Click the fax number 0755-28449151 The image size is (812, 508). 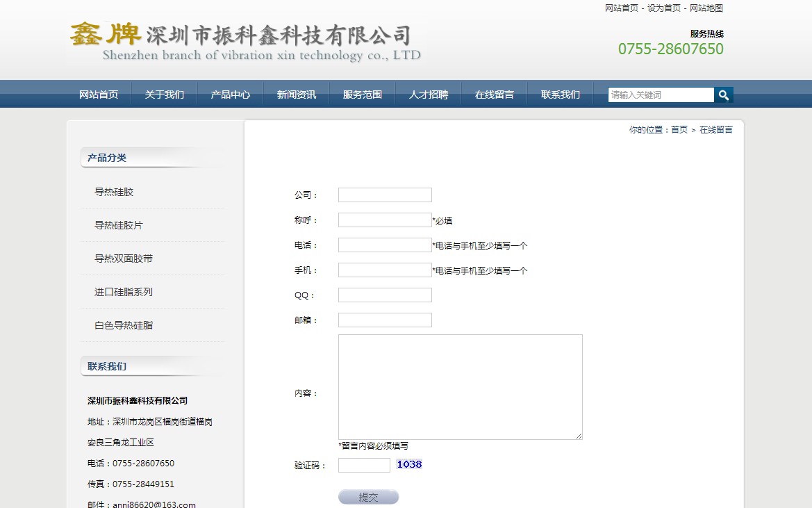[144, 484]
